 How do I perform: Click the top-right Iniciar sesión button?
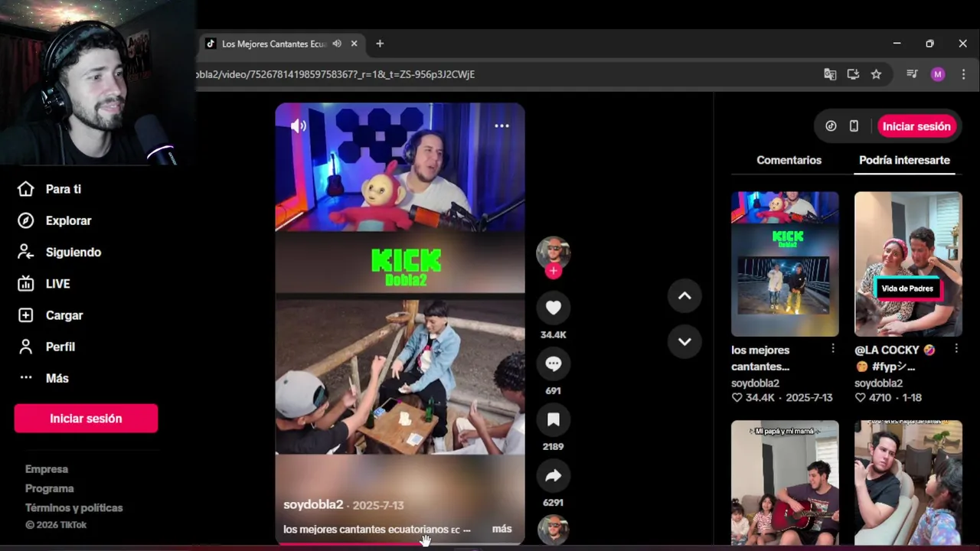click(916, 126)
